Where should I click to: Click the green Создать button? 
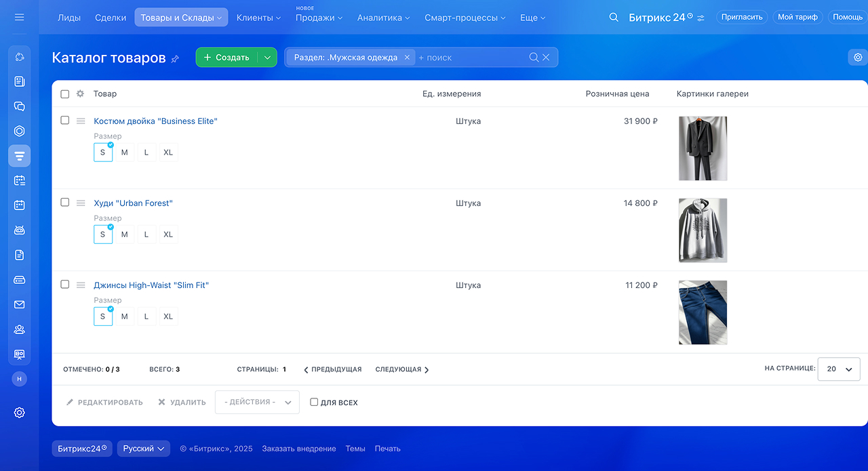[x=226, y=58]
